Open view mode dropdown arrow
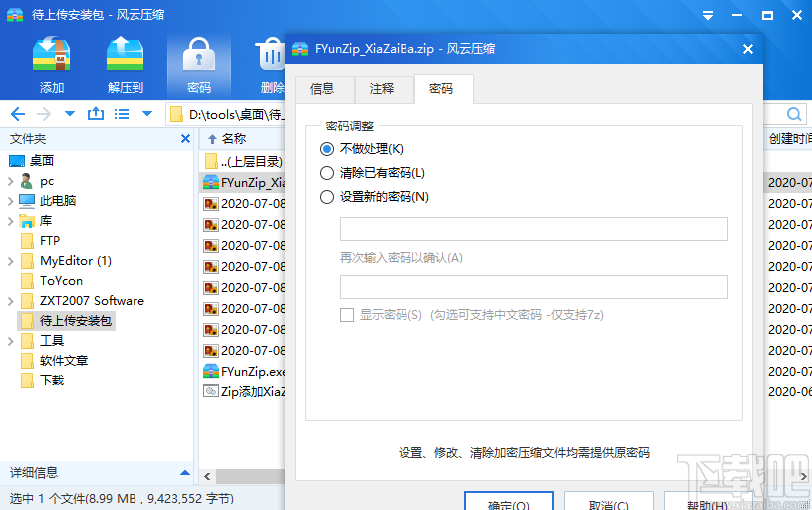 (x=147, y=114)
